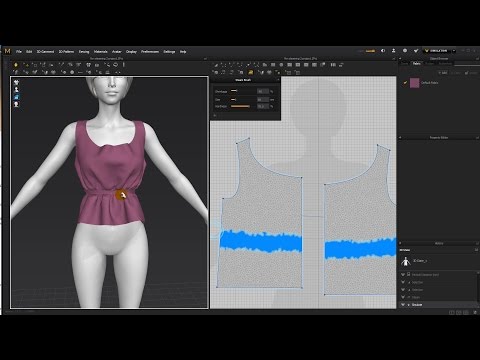Open the Help menu

[x=183, y=52]
